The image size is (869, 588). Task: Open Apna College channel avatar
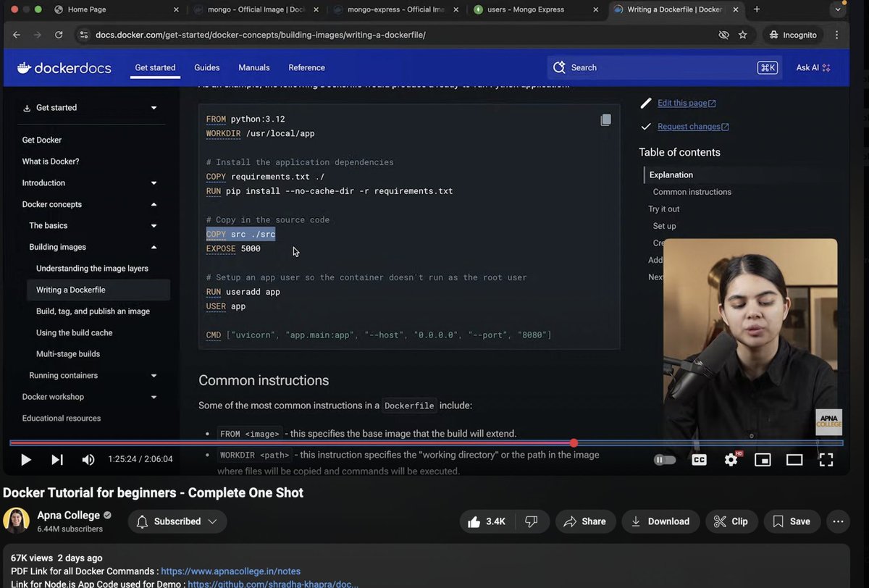click(x=16, y=521)
